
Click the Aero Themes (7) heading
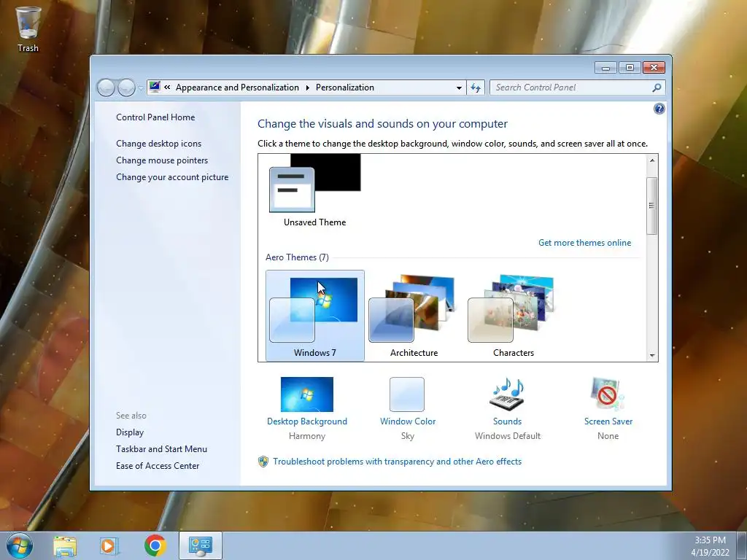tap(298, 257)
